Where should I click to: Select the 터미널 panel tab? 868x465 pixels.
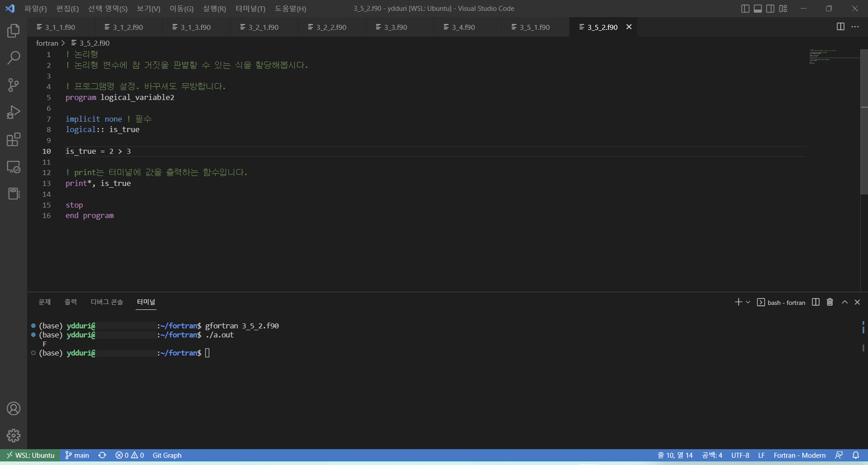[x=146, y=302]
